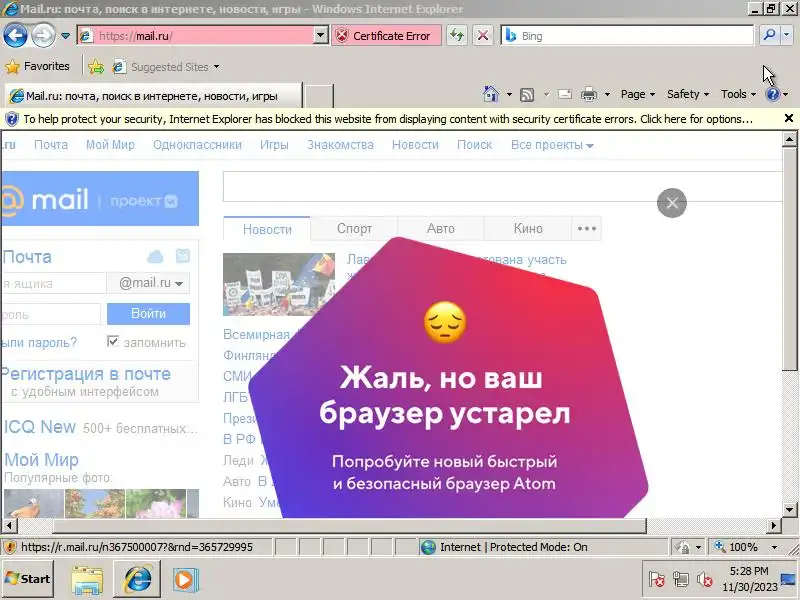This screenshot has height=600, width=800.
Task: Open the Page menu
Action: pyautogui.click(x=637, y=94)
